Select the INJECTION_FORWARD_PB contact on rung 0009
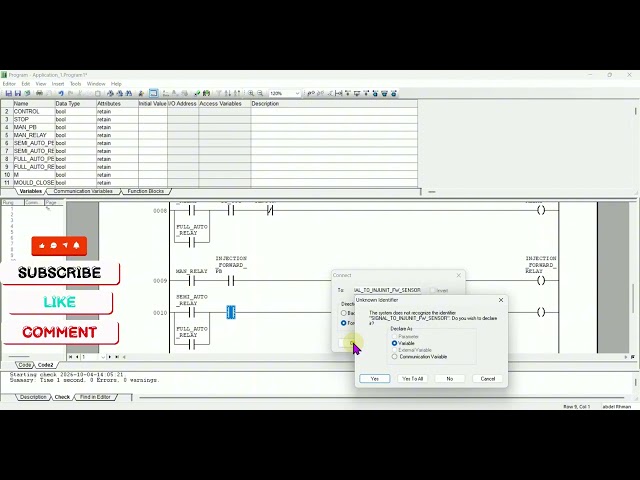This screenshot has height=480, width=640. [231, 280]
